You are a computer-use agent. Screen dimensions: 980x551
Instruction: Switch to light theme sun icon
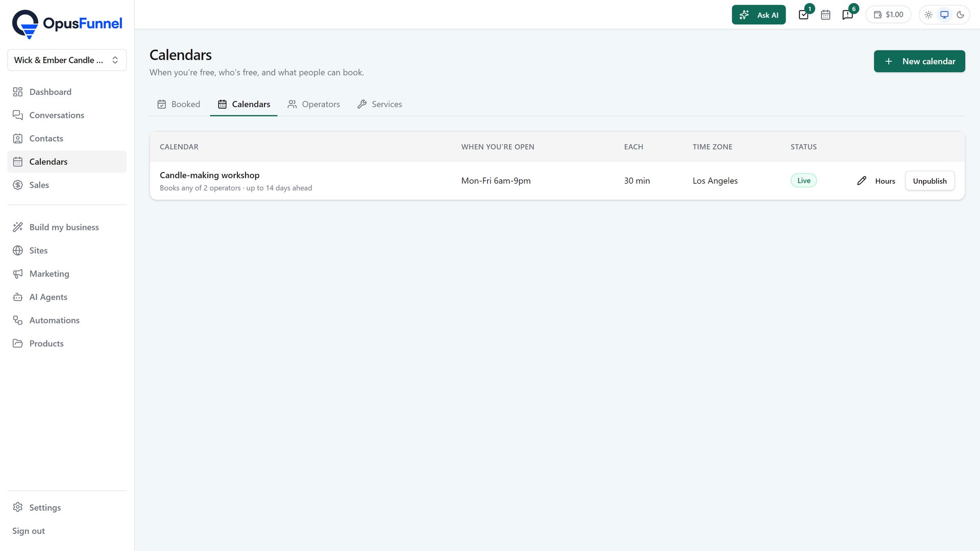pos(928,15)
